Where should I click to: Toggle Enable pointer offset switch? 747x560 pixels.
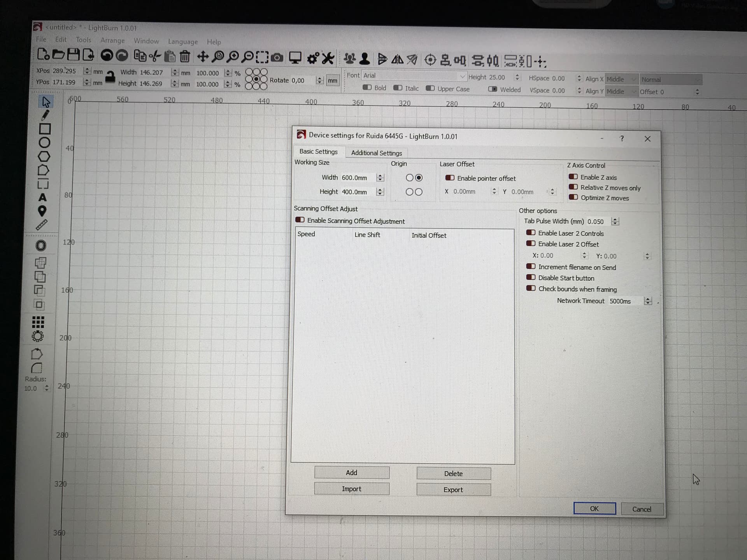click(450, 178)
